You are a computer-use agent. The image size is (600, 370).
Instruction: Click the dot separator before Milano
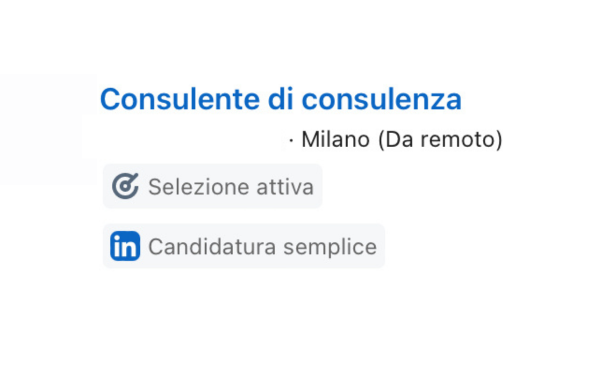coord(291,140)
